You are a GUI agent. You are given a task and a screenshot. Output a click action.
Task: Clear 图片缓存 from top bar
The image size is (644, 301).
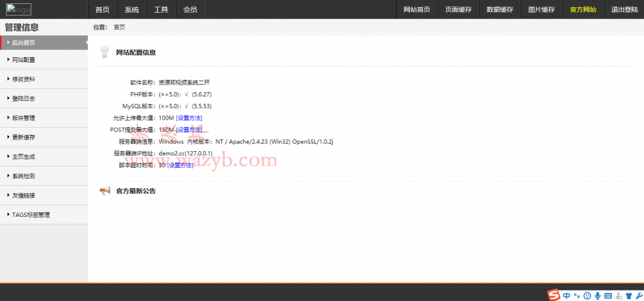[x=541, y=9]
